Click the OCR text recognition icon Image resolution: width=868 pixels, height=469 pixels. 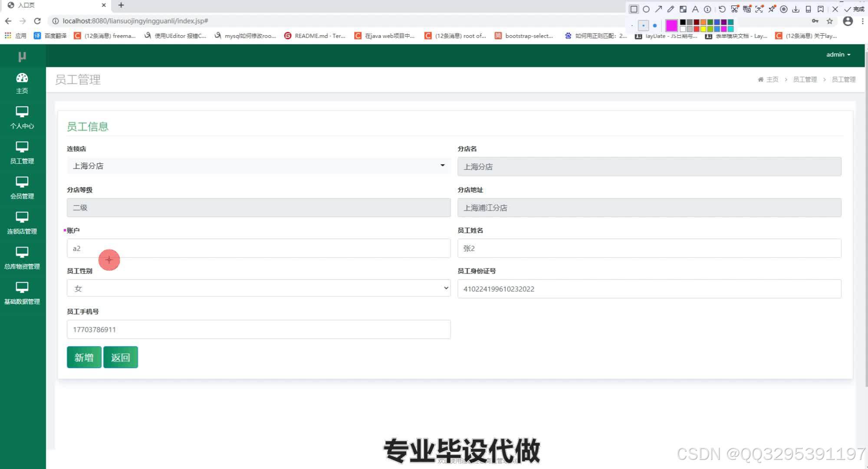[759, 9]
